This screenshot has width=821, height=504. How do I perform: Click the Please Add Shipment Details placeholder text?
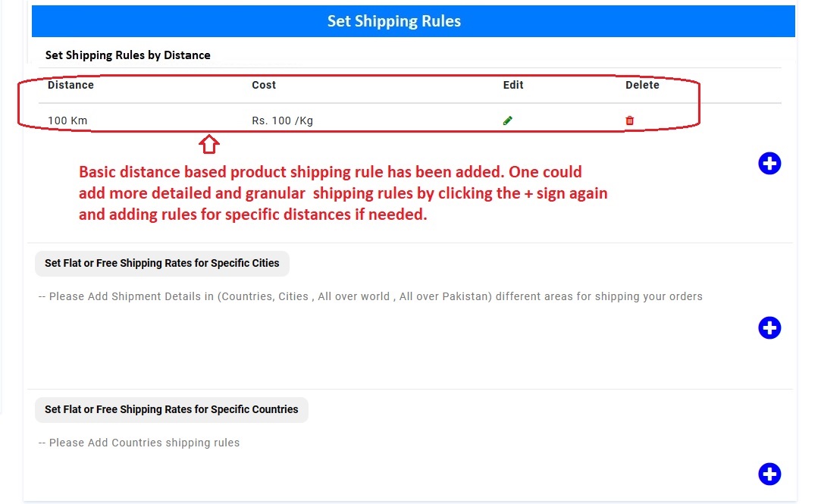[x=370, y=296]
